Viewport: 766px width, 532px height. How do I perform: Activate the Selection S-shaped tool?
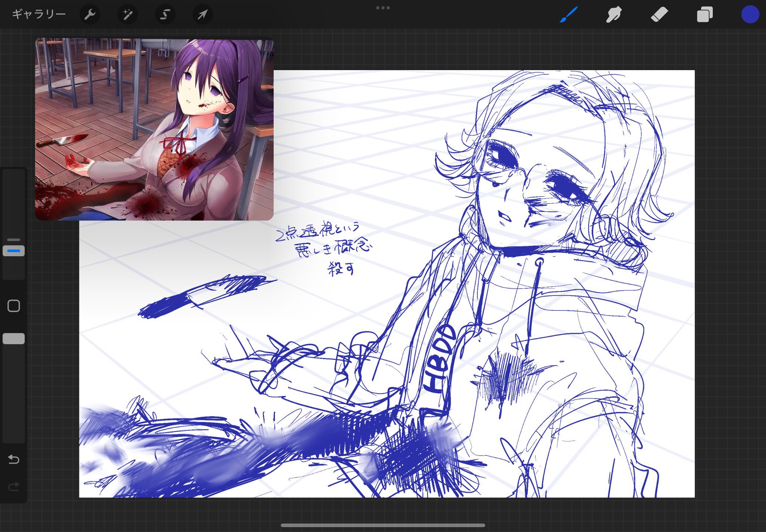[165, 14]
